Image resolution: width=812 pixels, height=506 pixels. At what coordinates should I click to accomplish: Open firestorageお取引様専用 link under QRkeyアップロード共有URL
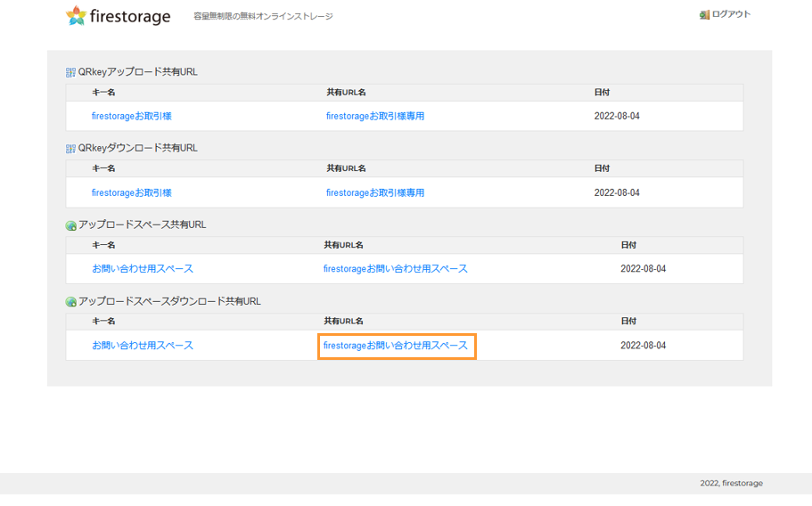coord(375,116)
